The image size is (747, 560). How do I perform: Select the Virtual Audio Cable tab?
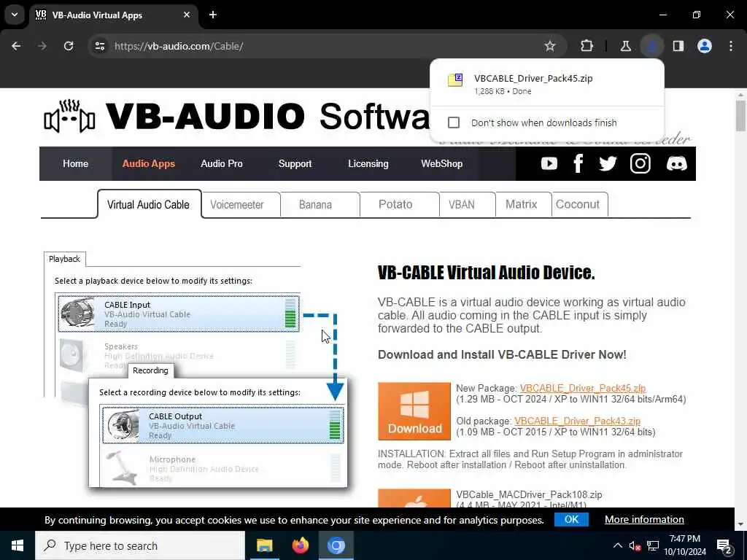tap(149, 205)
